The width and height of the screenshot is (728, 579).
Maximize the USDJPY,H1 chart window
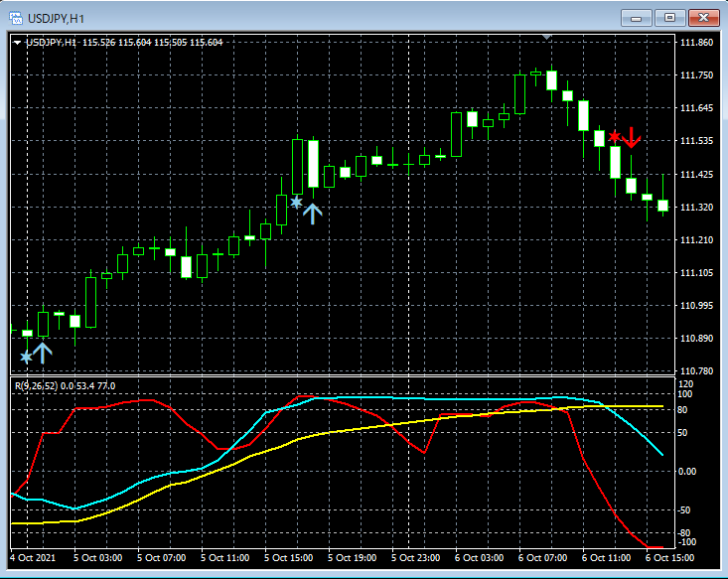[x=669, y=17]
